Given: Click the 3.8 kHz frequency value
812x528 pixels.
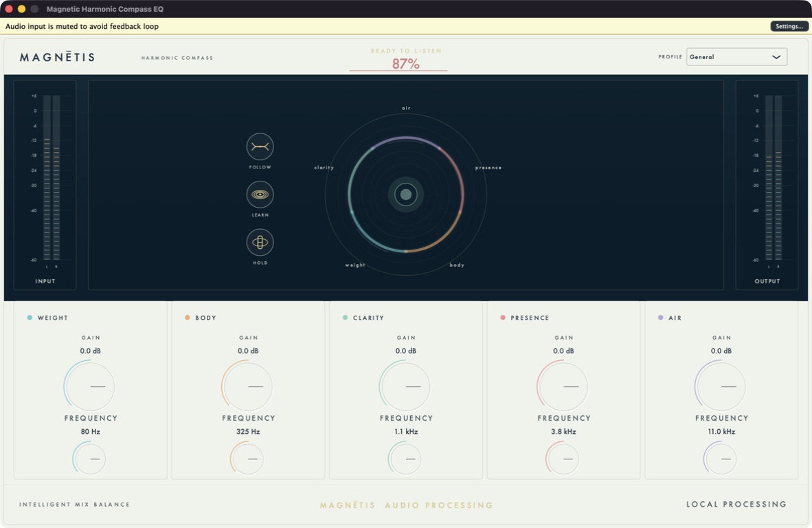Looking at the screenshot, I should pos(563,432).
